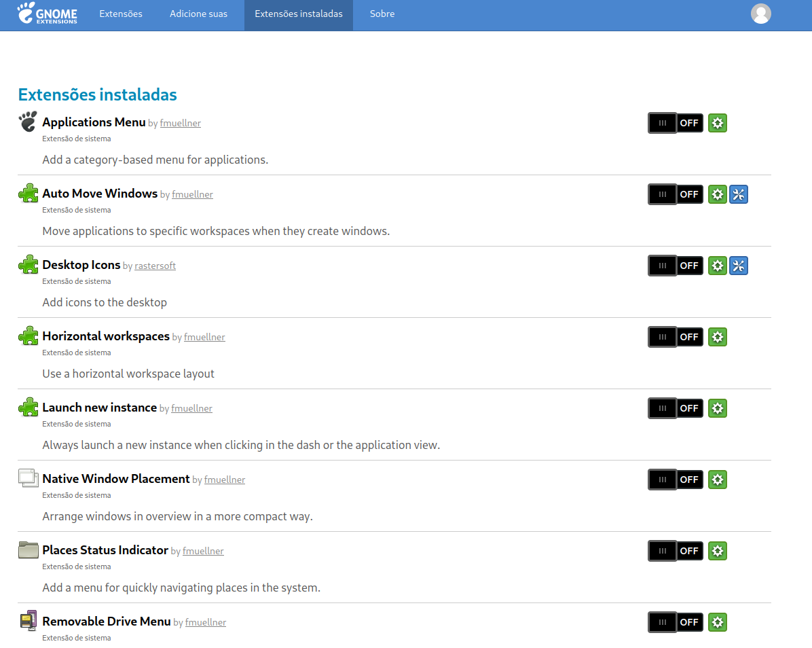Click the Places Status Indicator folder icon

(28, 550)
